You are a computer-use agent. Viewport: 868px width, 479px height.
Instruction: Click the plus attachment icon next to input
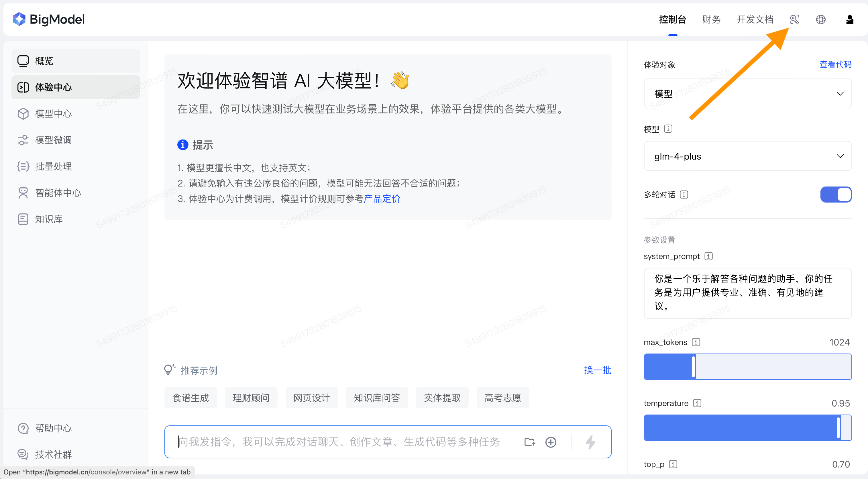[x=551, y=442]
